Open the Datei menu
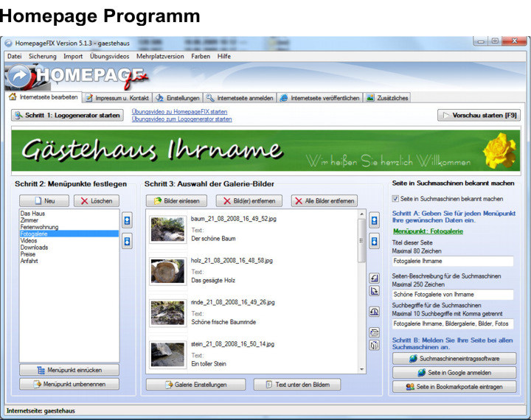 (14, 56)
